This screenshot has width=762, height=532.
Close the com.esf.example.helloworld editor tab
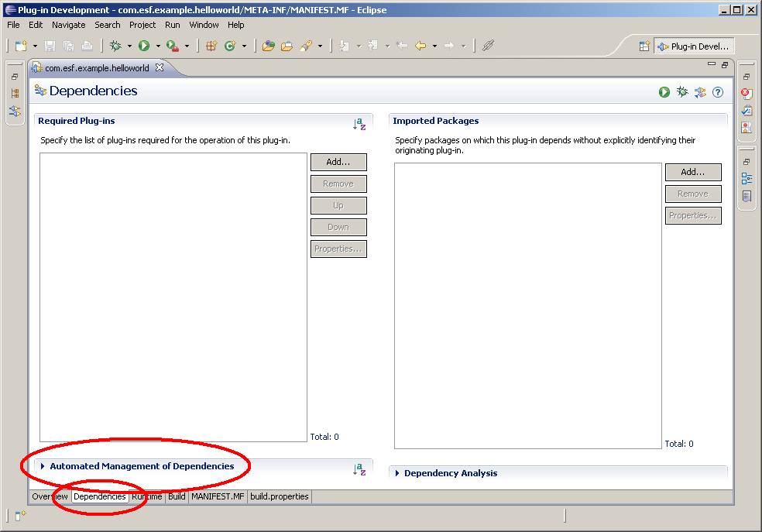160,67
